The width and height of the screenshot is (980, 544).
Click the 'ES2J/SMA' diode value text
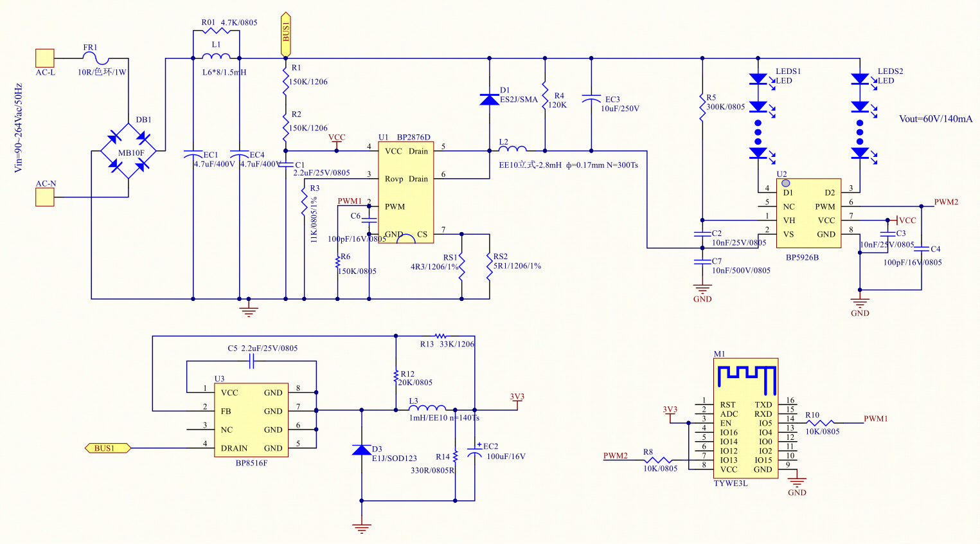(519, 100)
